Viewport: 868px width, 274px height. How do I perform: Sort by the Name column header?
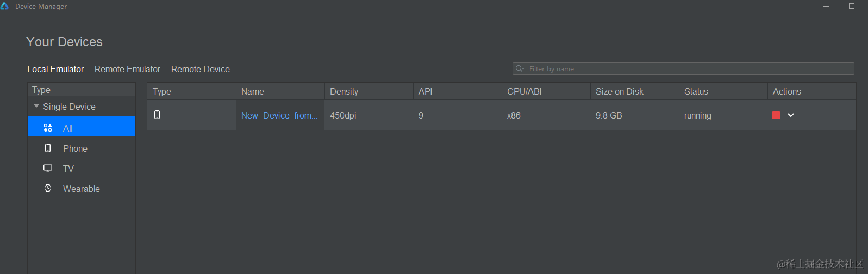coord(280,91)
